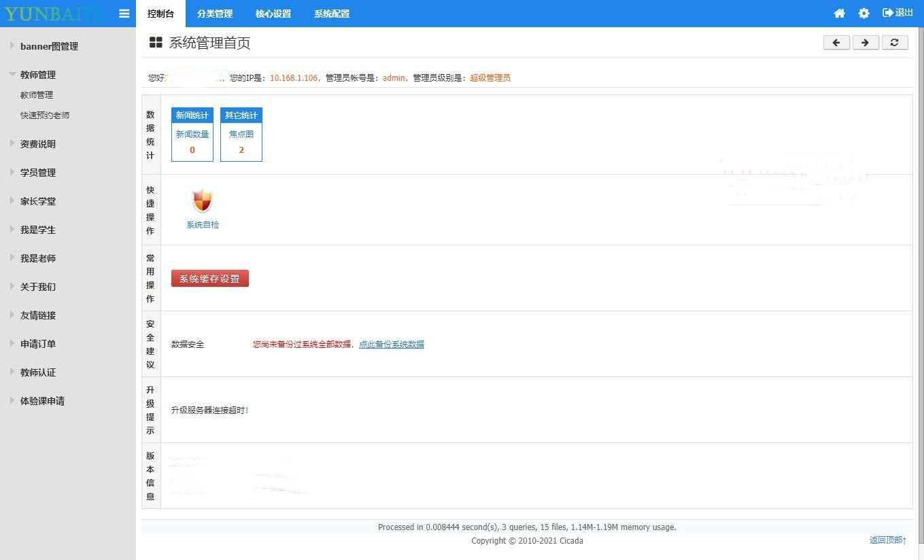This screenshot has width=924, height=560.
Task: Select the 新闻统计 statistics box
Action: pyautogui.click(x=192, y=134)
